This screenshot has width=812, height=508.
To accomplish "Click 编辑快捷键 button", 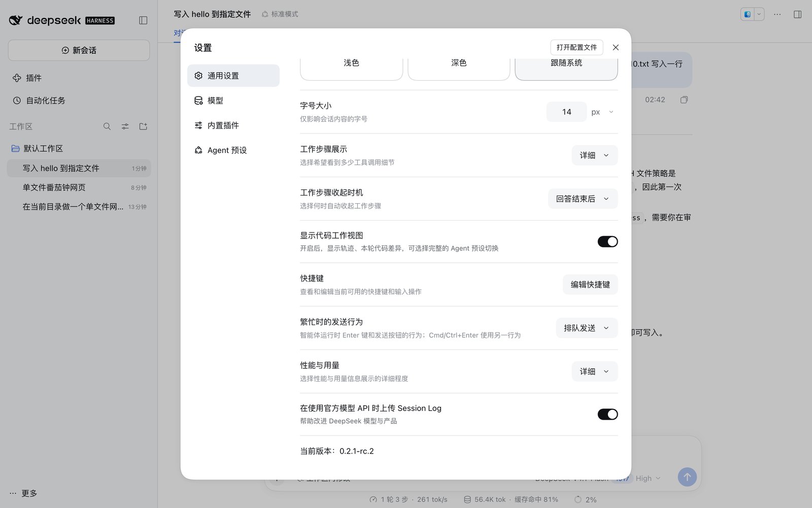I will coord(590,284).
